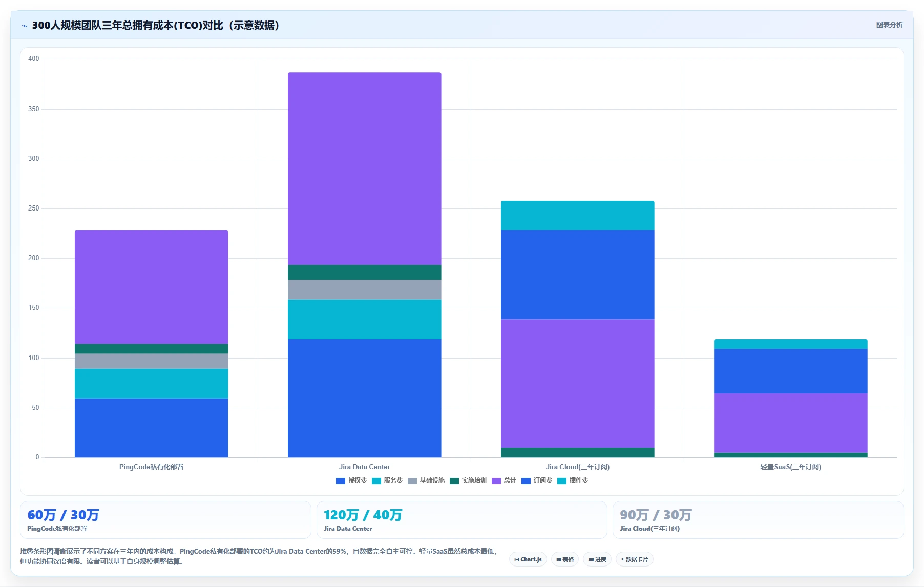Select the purple segment of the Jira Data Center bar
The height and width of the screenshot is (587, 924).
coord(364,169)
